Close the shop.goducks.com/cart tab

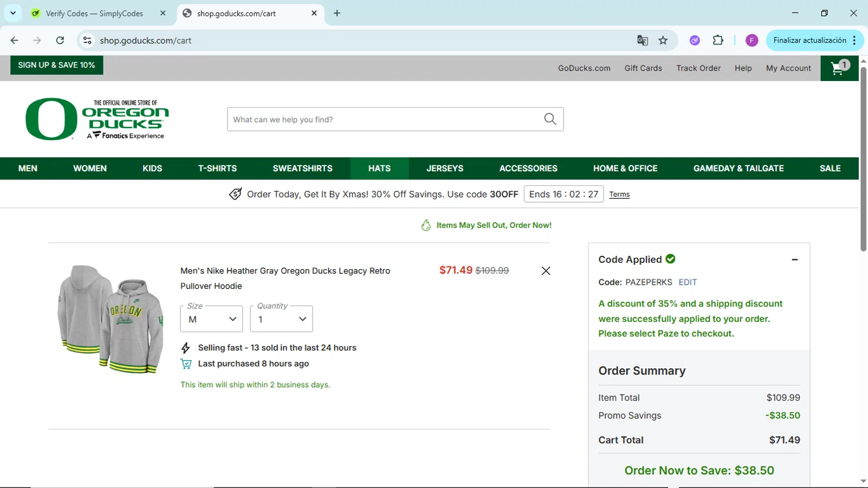pyautogui.click(x=314, y=13)
